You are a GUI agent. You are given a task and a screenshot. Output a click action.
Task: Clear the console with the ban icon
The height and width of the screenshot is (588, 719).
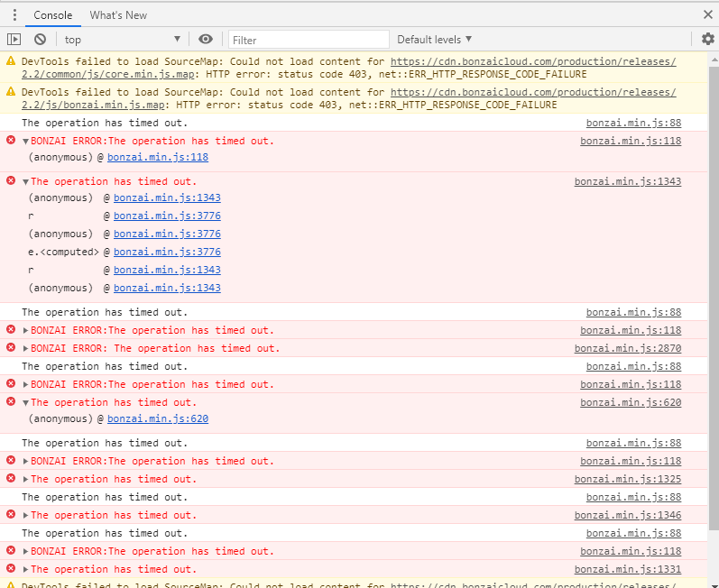(x=40, y=40)
